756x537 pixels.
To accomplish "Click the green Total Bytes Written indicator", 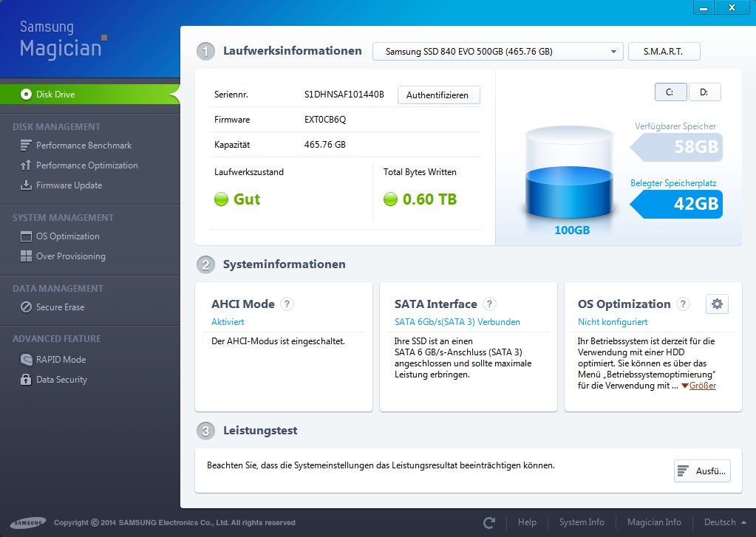I will pyautogui.click(x=390, y=199).
